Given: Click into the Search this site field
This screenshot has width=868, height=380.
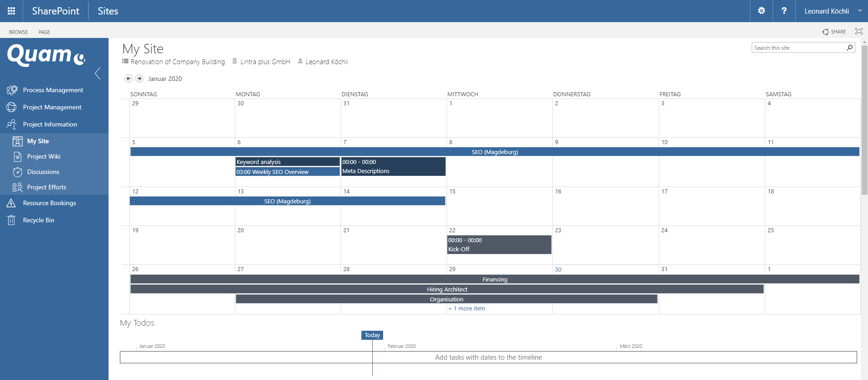Looking at the screenshot, I should (798, 48).
